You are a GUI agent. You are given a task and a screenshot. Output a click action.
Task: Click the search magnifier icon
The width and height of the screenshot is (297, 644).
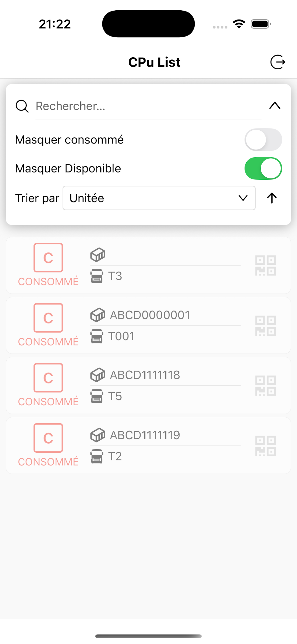22,106
